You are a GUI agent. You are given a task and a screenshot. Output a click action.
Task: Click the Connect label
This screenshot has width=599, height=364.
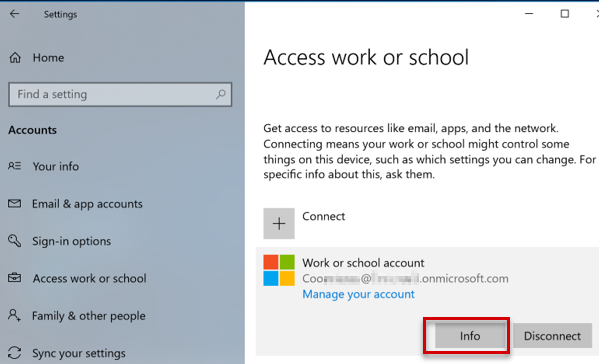(324, 216)
